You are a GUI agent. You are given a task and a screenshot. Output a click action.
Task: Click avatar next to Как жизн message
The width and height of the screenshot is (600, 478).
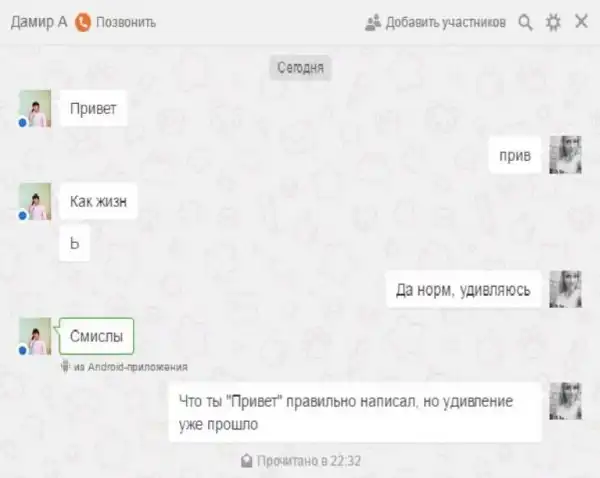[x=35, y=201]
